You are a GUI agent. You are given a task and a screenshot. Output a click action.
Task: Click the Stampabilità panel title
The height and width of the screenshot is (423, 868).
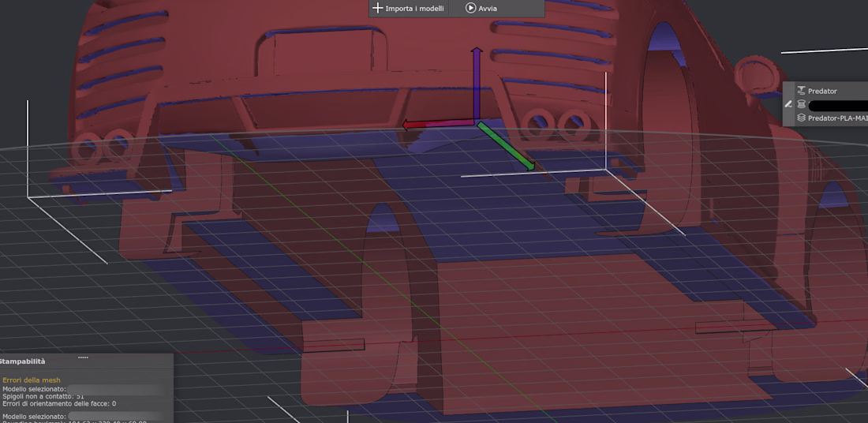click(x=22, y=361)
